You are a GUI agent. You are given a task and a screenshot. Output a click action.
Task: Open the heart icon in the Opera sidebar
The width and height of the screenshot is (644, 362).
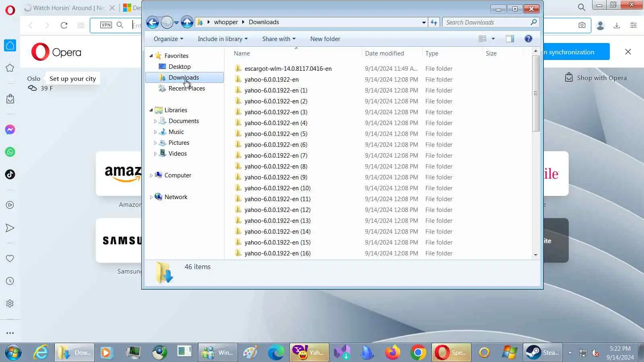tap(10, 259)
